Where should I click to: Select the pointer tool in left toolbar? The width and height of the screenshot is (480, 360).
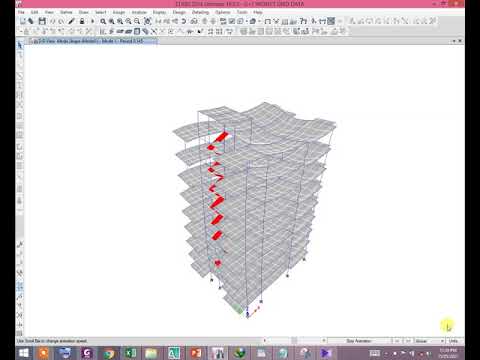pyautogui.click(x=20, y=45)
